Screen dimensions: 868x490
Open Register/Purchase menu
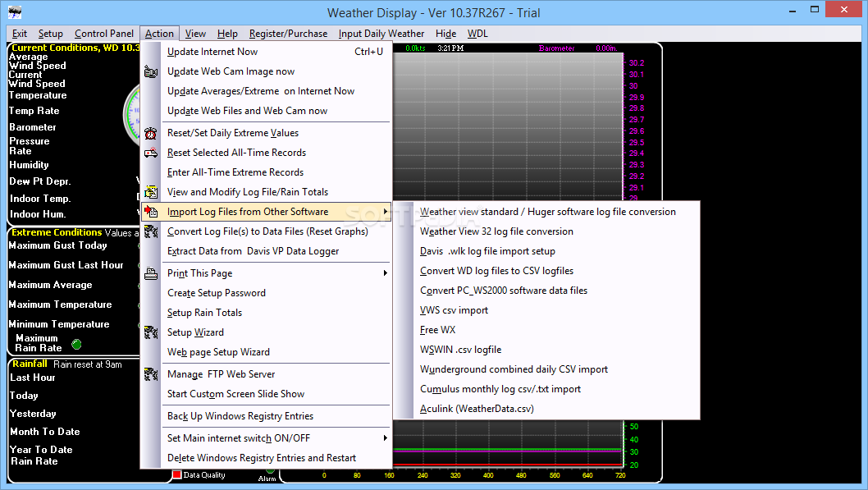tap(289, 34)
